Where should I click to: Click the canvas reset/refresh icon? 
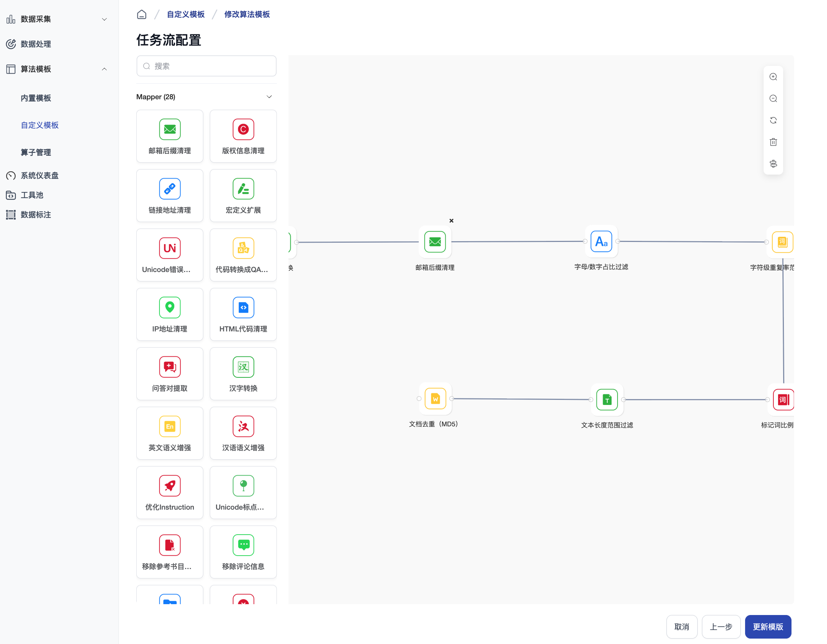click(773, 120)
